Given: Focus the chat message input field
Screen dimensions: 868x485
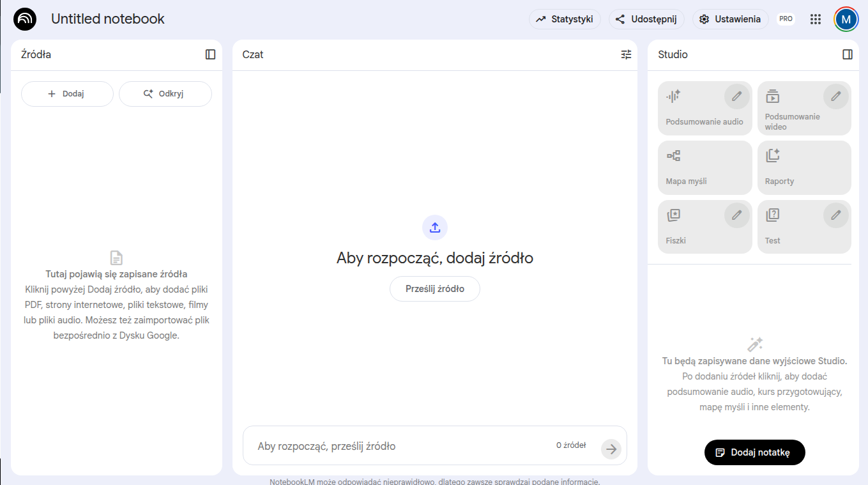Looking at the screenshot, I should (402, 446).
